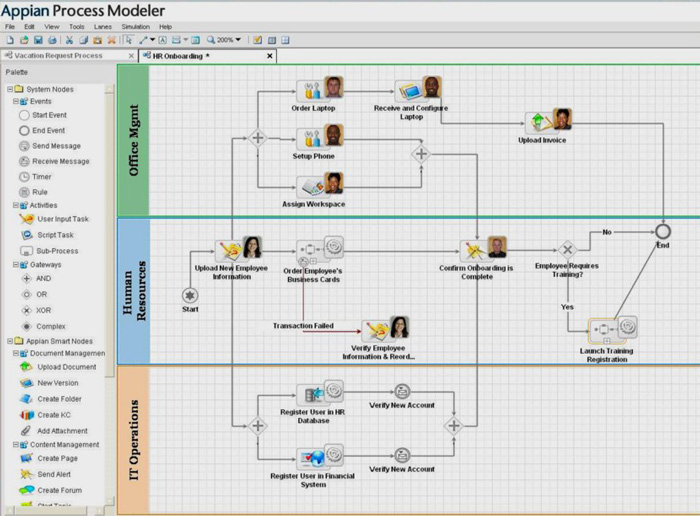The width and height of the screenshot is (700, 516).
Task: Select Send Alert smart node
Action: pos(45,474)
